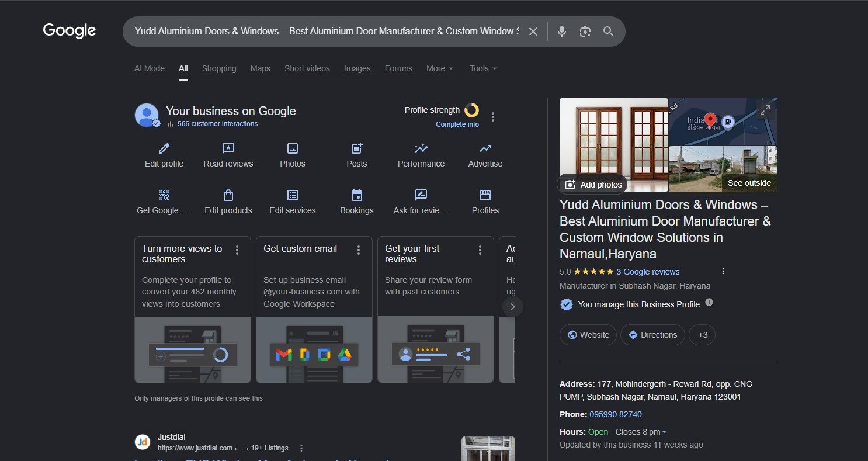The height and width of the screenshot is (461, 868).
Task: Click the business profile avatar icon
Action: 147,115
